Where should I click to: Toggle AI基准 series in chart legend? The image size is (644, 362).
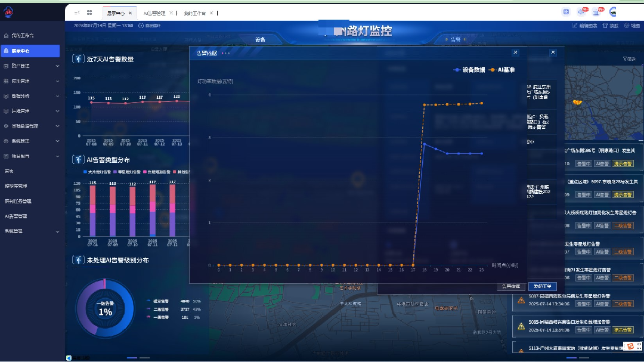point(501,70)
